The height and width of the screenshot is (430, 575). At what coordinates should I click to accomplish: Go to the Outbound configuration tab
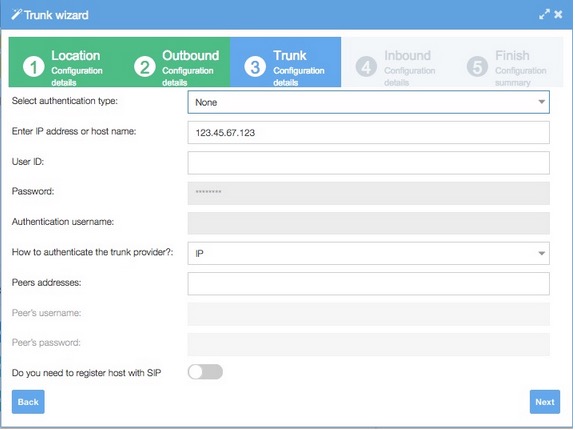point(175,62)
